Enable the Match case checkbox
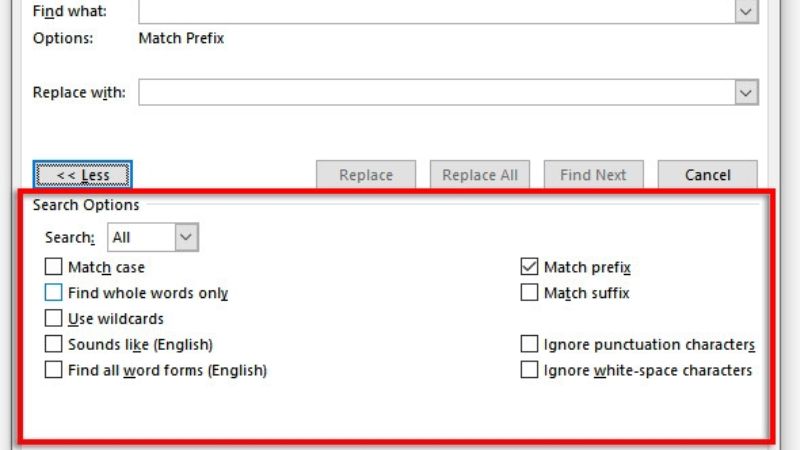This screenshot has height=450, width=800. (x=53, y=267)
